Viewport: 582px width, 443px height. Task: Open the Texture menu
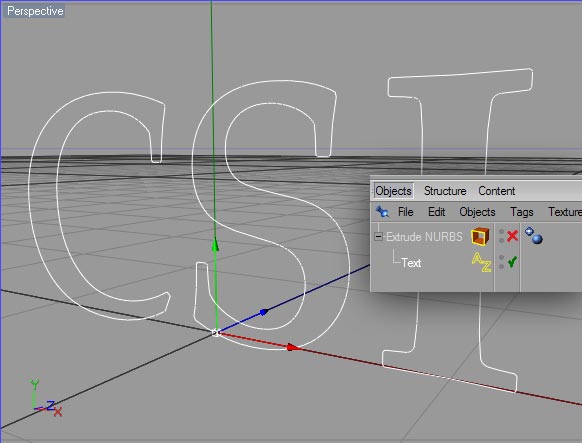[x=565, y=212]
